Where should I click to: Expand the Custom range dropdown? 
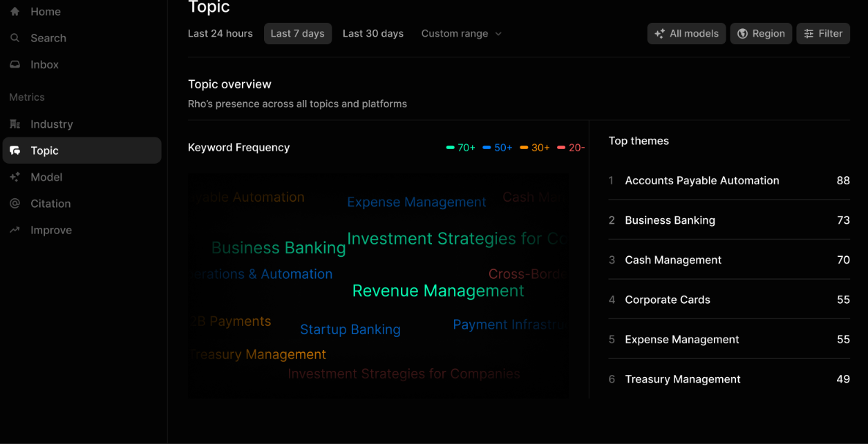(461, 33)
